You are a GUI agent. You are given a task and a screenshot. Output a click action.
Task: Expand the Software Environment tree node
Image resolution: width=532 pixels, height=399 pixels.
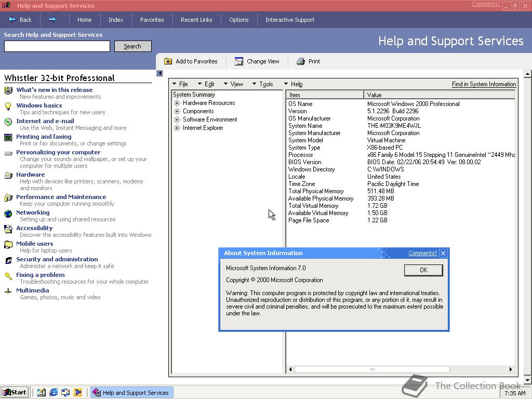coord(177,119)
